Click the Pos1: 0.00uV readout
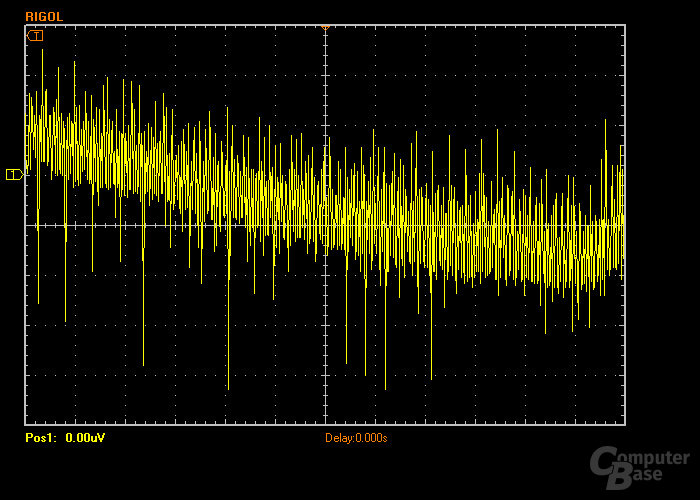 tap(65, 438)
